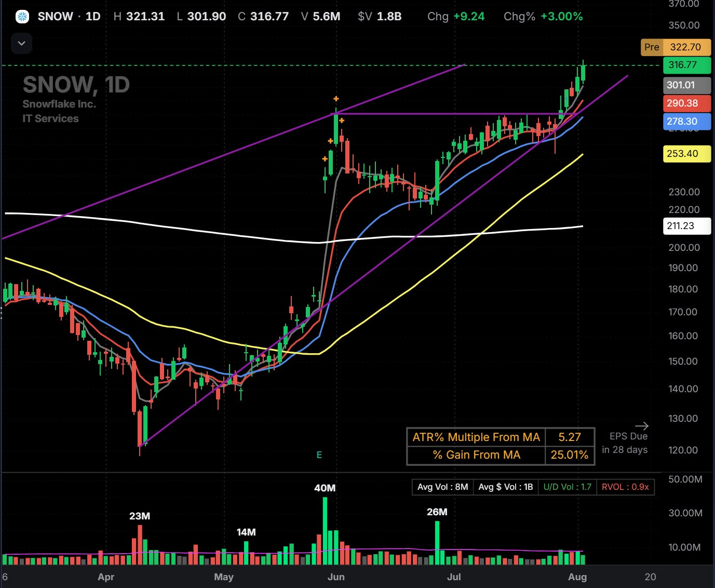Select the dollar volume value 1.8B
Image resolution: width=715 pixels, height=588 pixels.
click(389, 16)
